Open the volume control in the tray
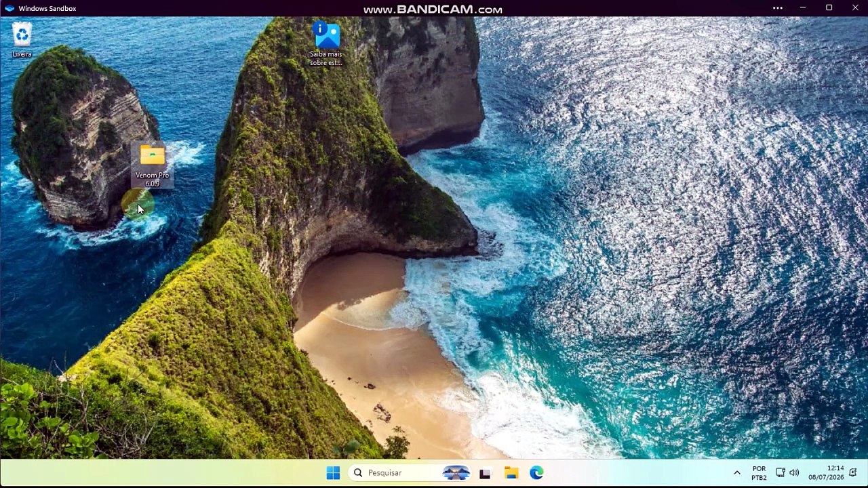The width and height of the screenshot is (868, 488). click(794, 473)
